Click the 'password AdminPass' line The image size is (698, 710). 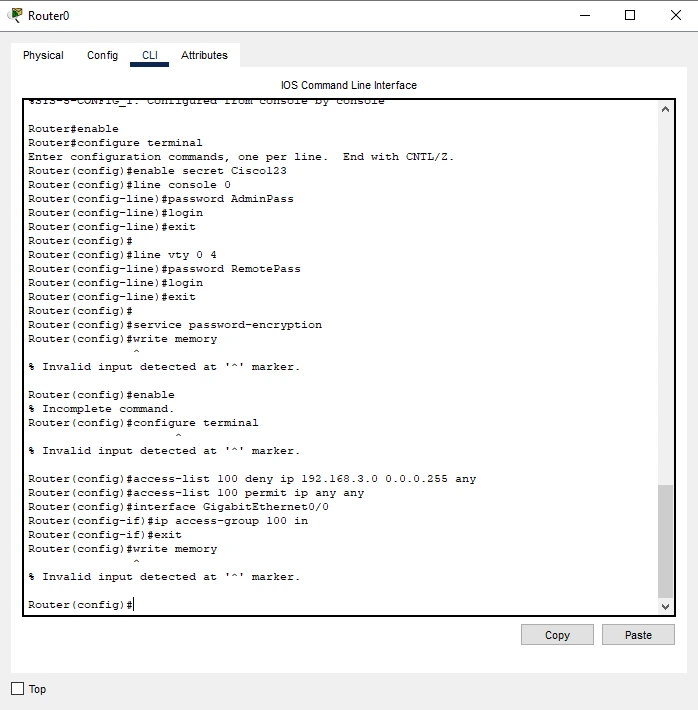click(161, 199)
